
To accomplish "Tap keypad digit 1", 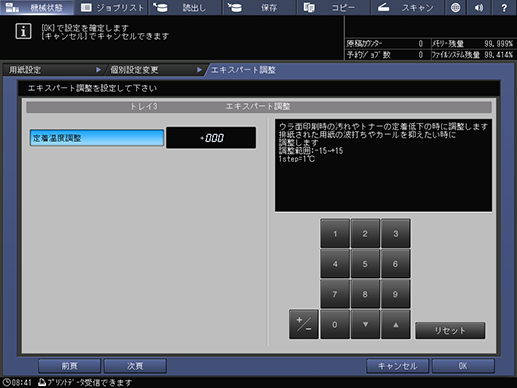I will [335, 234].
